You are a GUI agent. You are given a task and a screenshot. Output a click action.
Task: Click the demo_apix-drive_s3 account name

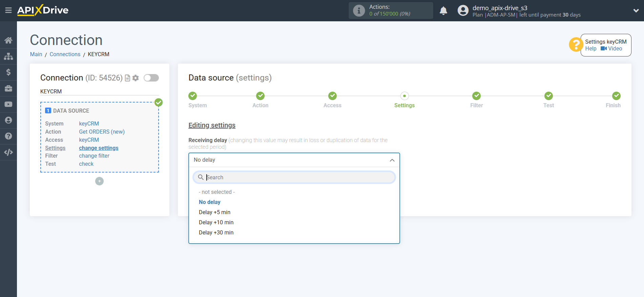pyautogui.click(x=500, y=8)
